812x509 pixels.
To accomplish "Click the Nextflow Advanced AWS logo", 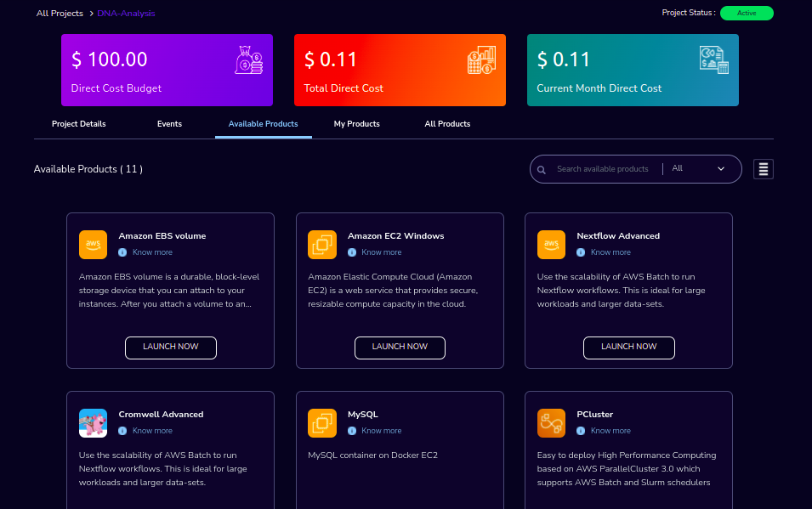I will [551, 245].
